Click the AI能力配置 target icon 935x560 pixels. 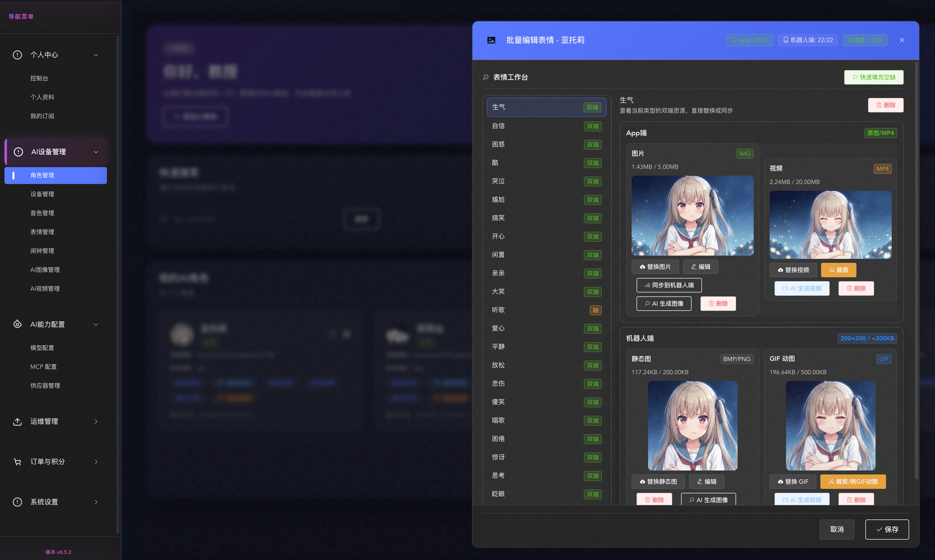(17, 324)
